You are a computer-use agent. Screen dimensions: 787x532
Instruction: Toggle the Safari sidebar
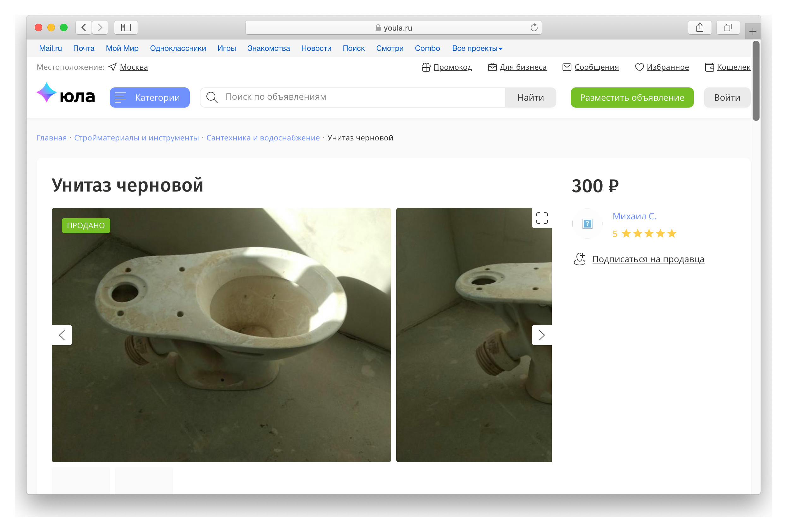pyautogui.click(x=126, y=27)
